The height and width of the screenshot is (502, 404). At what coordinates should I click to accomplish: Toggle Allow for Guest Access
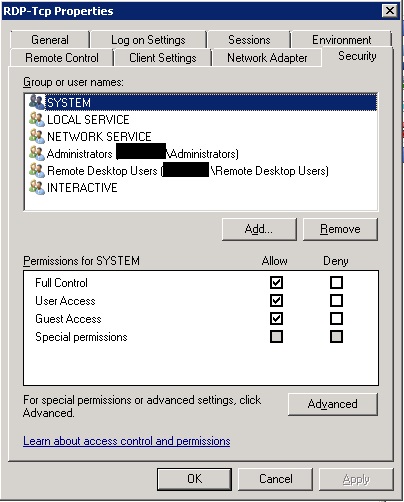[x=276, y=318]
